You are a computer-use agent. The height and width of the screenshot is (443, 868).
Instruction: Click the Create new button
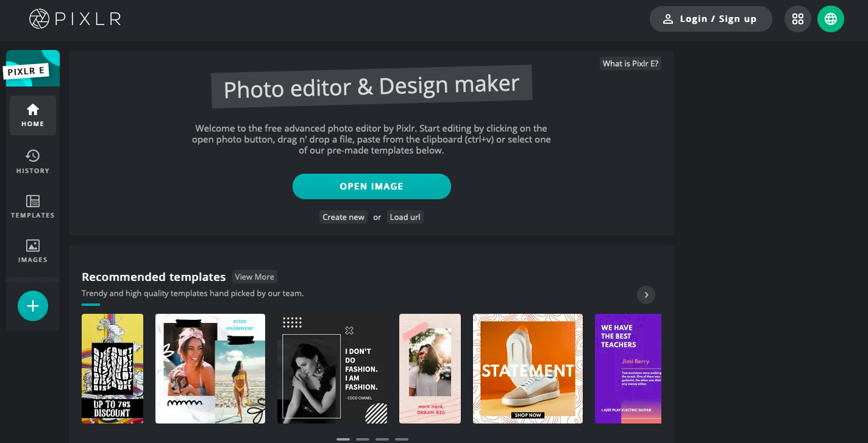343,217
